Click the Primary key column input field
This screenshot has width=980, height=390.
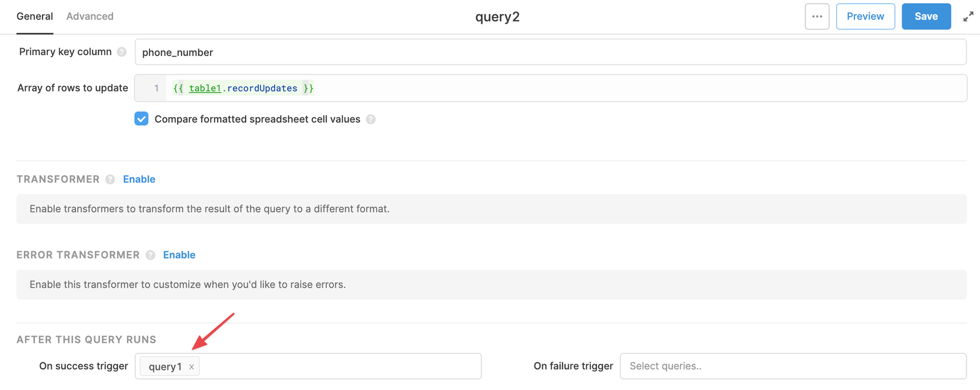(550, 52)
